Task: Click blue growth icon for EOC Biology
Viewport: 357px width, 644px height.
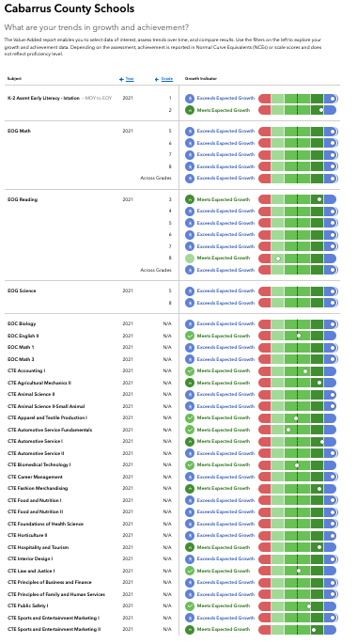Action: pyautogui.click(x=190, y=324)
